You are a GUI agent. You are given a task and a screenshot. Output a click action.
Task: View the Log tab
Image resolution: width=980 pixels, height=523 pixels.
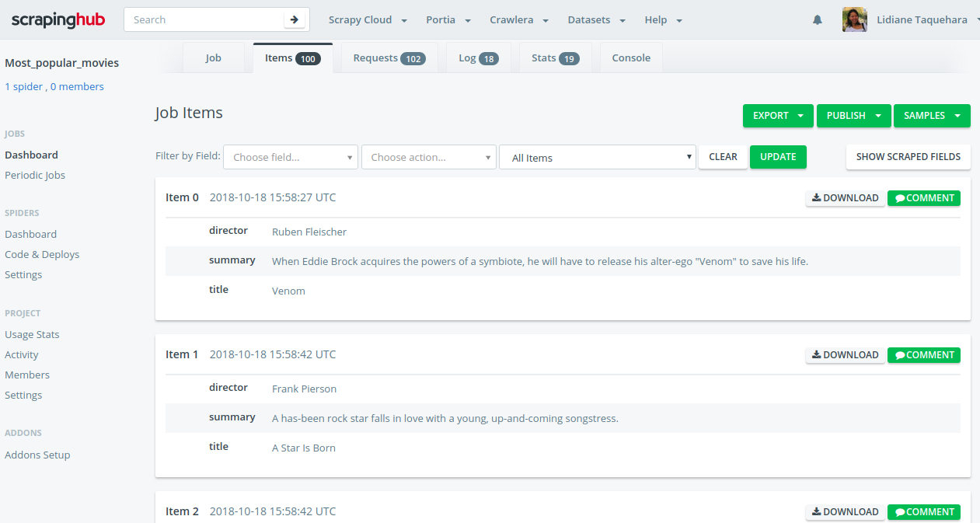coord(479,58)
